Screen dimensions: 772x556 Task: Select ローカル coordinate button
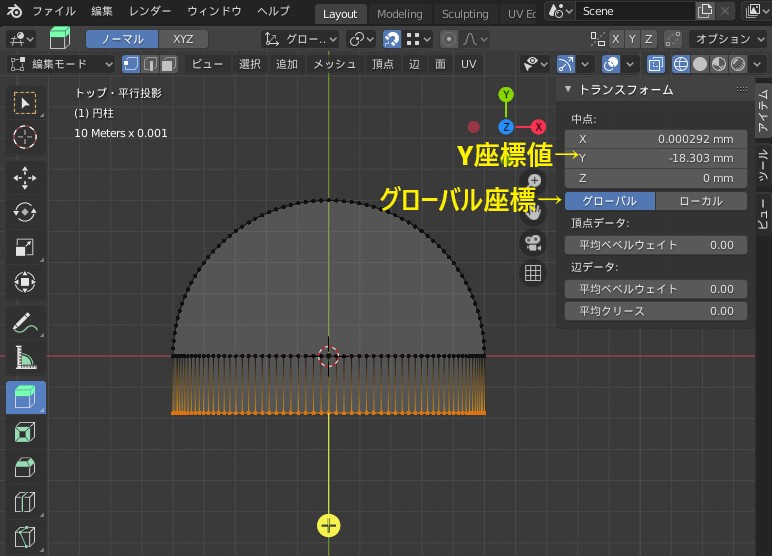coord(701,201)
